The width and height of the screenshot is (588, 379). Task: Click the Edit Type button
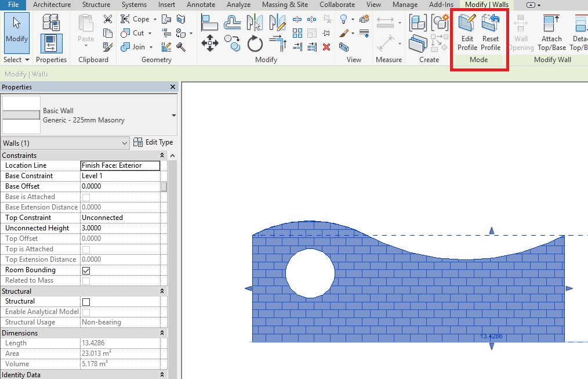tap(153, 142)
